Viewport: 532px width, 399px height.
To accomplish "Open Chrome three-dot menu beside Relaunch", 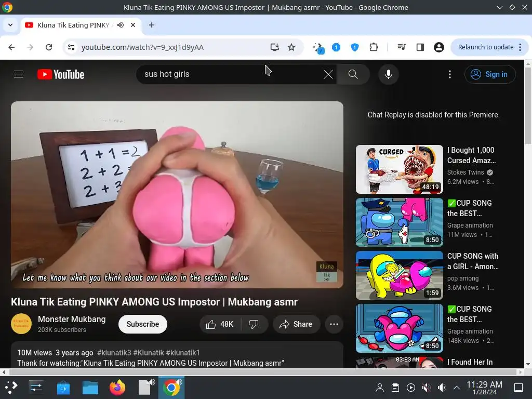I will (520, 47).
